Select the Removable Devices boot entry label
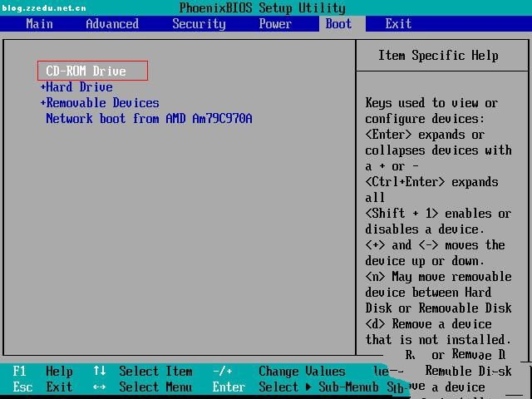This screenshot has height=399, width=532. 102,102
